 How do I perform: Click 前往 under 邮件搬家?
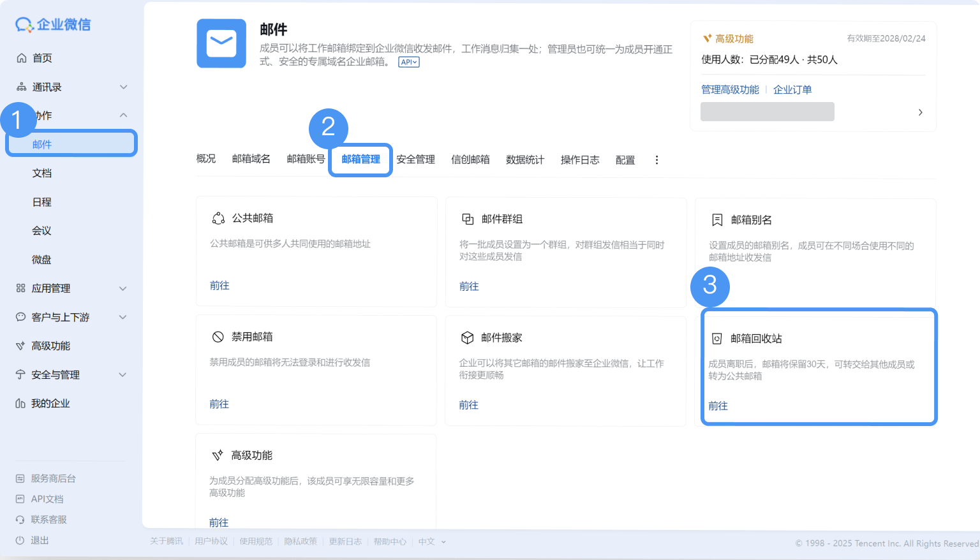pyautogui.click(x=468, y=405)
